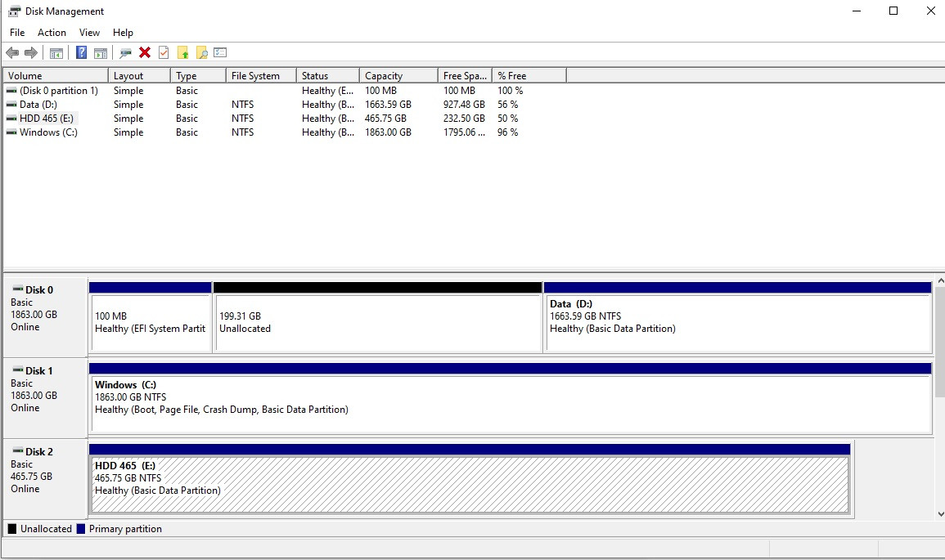Click the NTFS cell in the HDD 465 (E:) row

[242, 119]
